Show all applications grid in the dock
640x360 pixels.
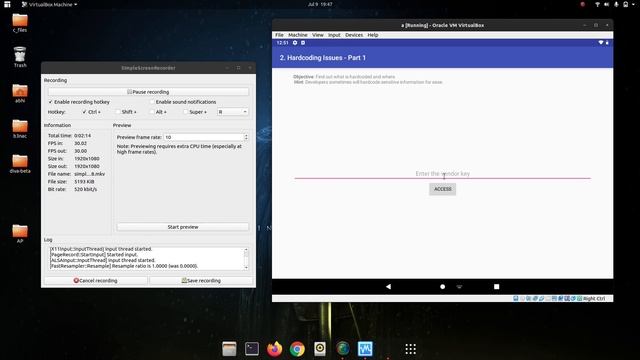click(x=411, y=349)
